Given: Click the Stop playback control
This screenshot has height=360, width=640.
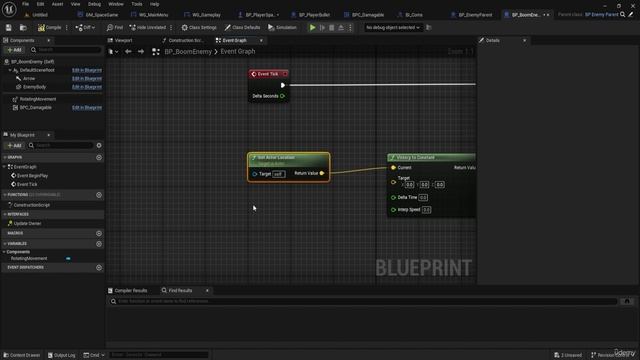Looking at the screenshot, I should [331, 27].
